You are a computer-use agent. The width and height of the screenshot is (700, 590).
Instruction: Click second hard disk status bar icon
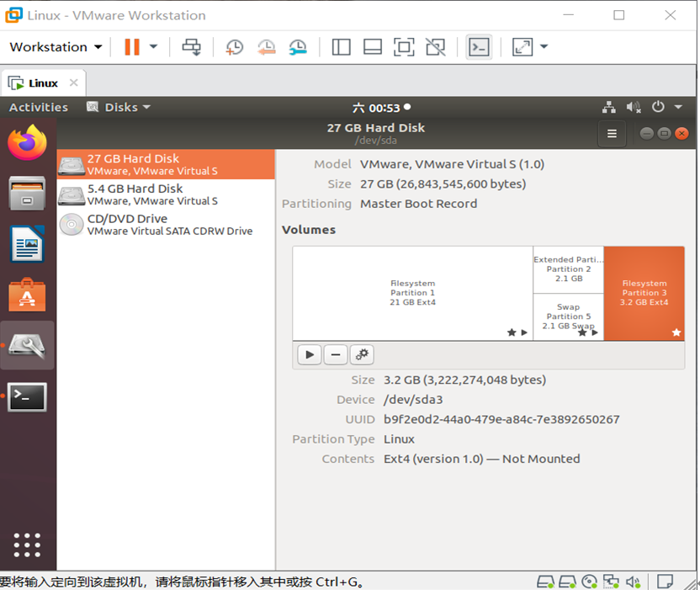tap(567, 582)
